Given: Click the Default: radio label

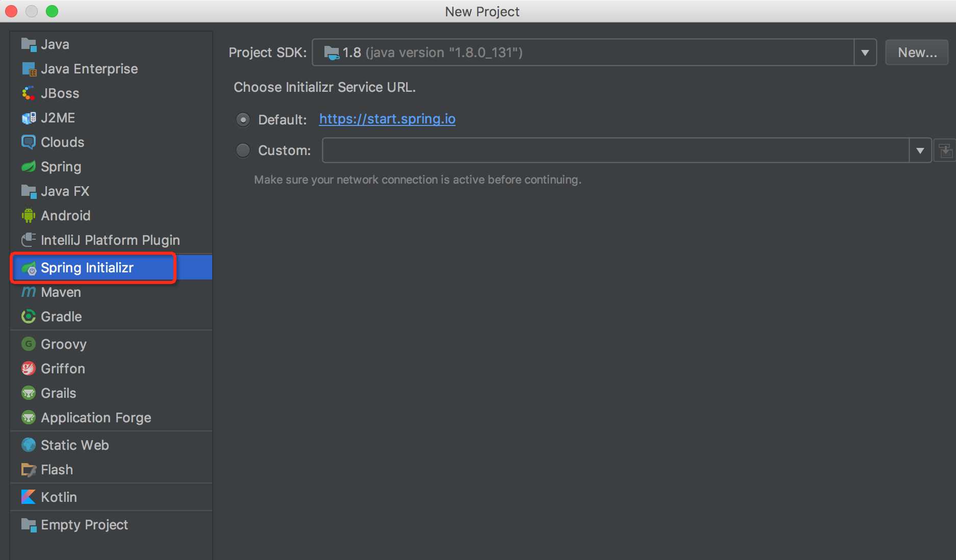Looking at the screenshot, I should pos(283,120).
